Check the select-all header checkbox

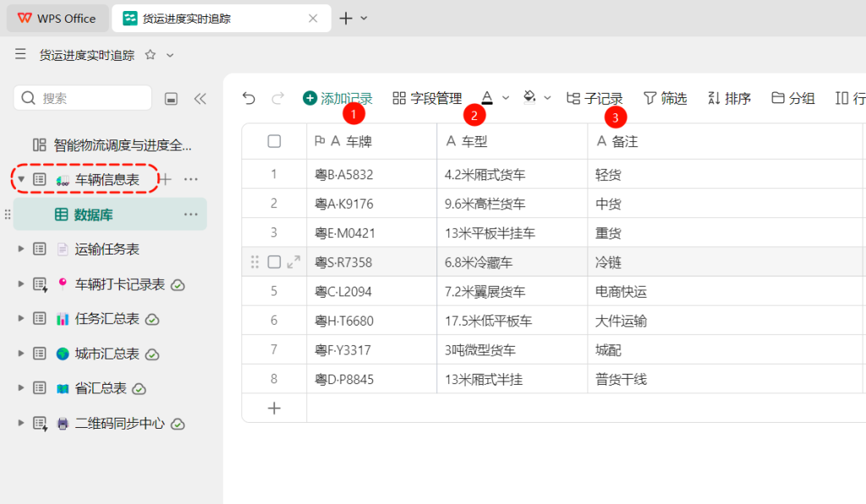tap(274, 141)
